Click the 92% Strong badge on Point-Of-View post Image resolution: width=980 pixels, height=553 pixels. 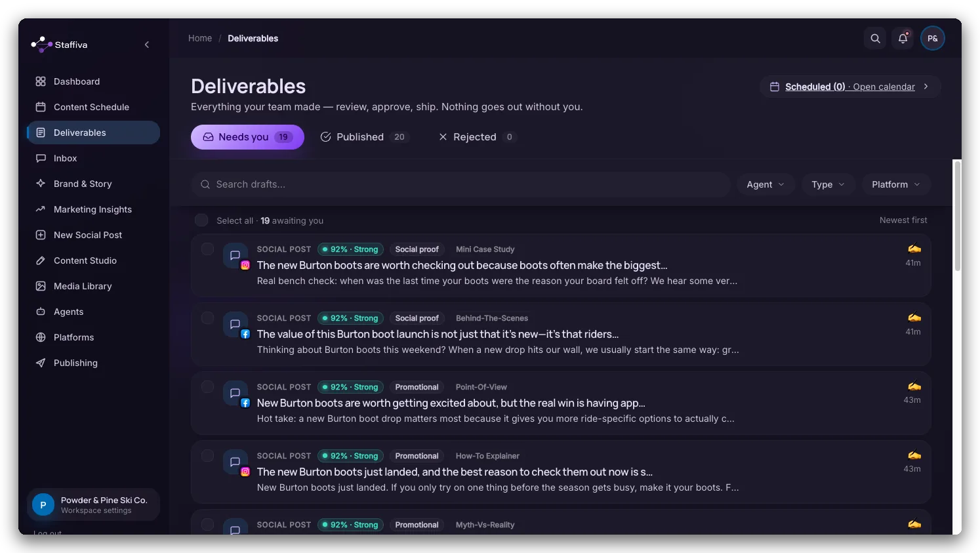(x=350, y=387)
